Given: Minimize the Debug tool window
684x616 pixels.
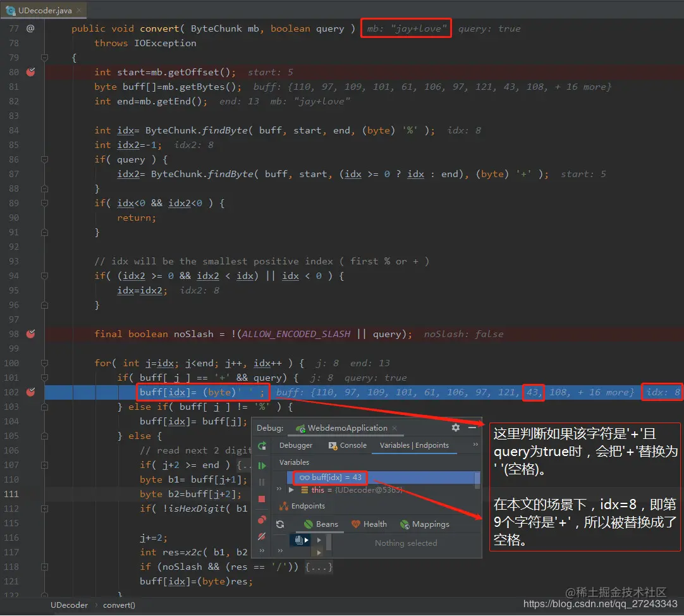Looking at the screenshot, I should [x=472, y=428].
